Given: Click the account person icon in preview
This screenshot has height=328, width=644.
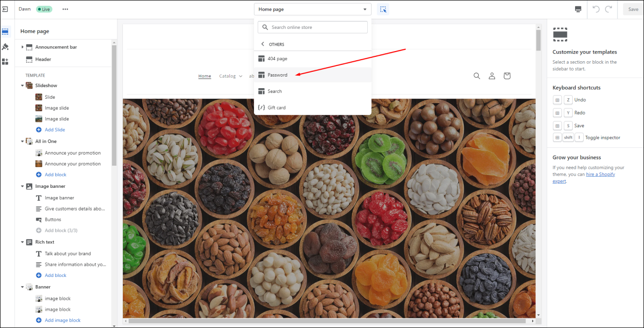Looking at the screenshot, I should (x=492, y=76).
